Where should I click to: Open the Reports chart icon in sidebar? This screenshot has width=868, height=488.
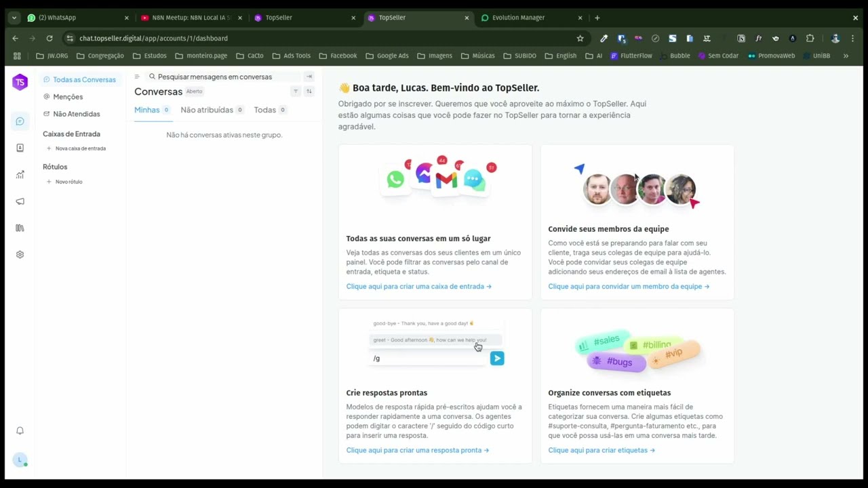[20, 174]
